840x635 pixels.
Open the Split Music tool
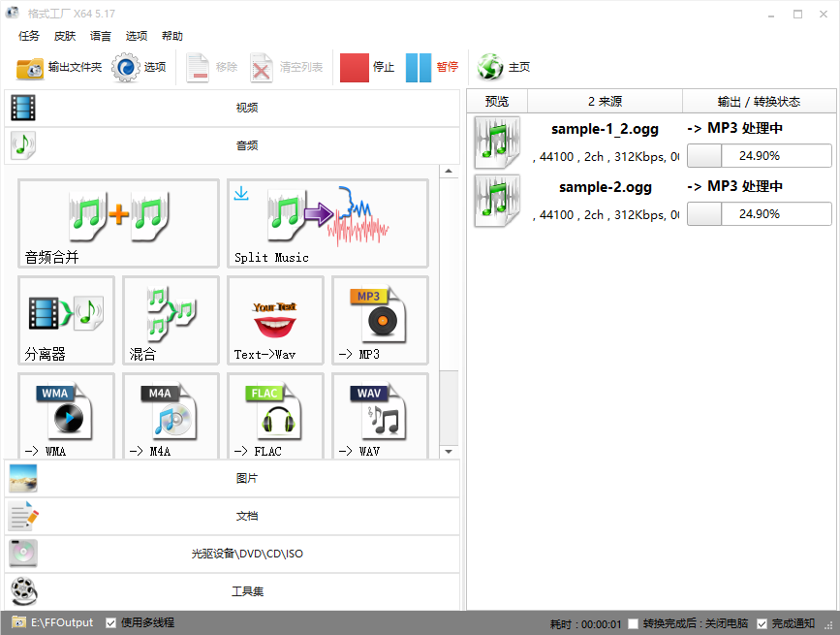(327, 223)
